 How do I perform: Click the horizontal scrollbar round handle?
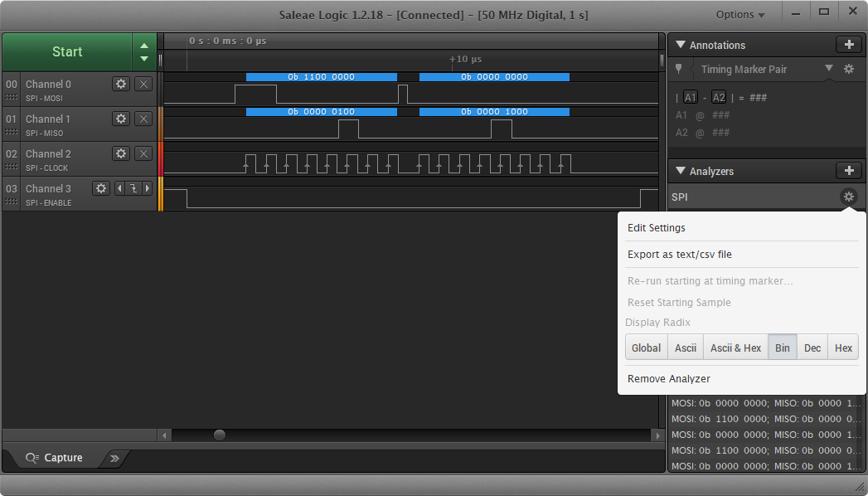(x=220, y=435)
